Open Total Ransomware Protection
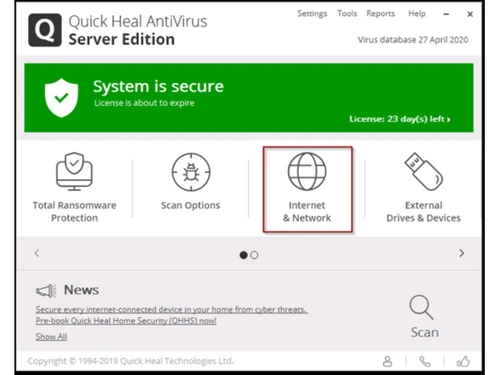The image size is (500, 375). coord(74,187)
